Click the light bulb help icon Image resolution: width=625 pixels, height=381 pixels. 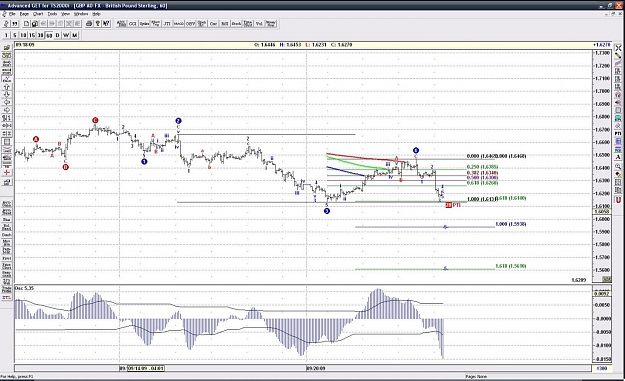(98, 24)
